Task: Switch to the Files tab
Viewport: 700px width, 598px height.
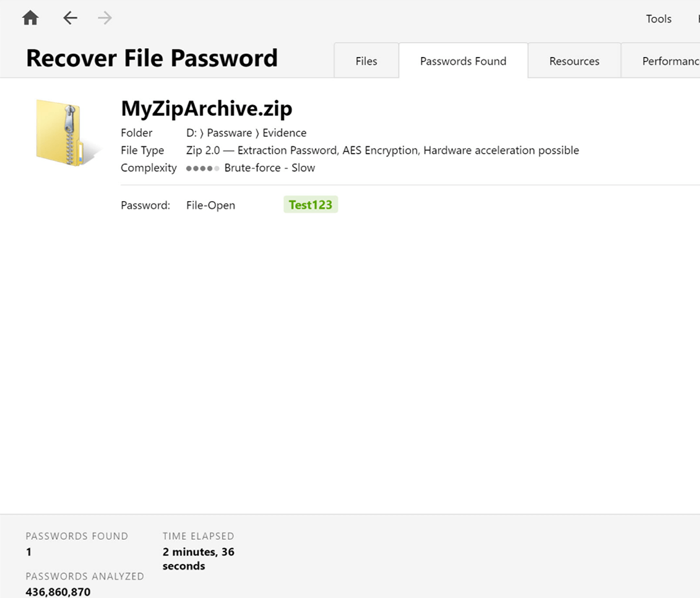Action: click(x=366, y=61)
